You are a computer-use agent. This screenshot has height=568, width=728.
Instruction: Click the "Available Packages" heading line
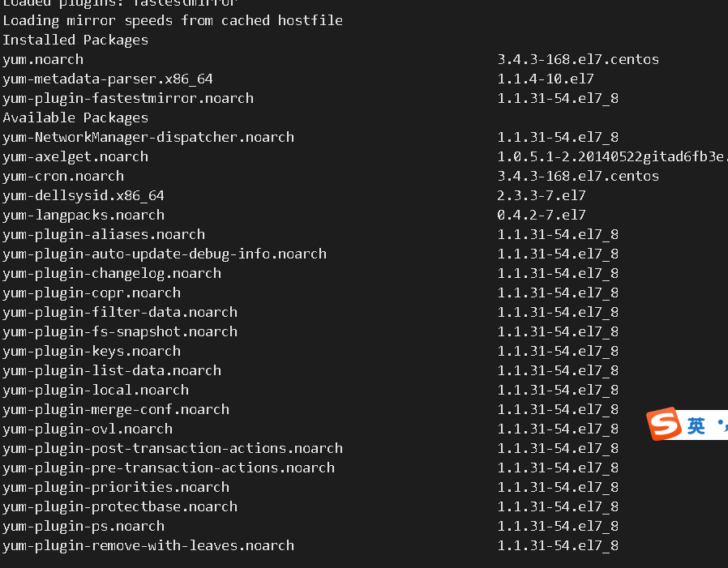75,117
